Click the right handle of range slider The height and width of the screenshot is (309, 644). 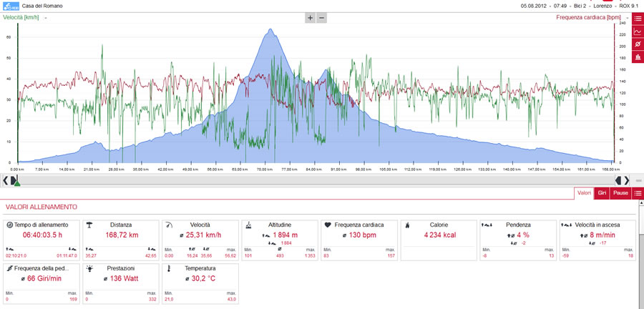618,180
